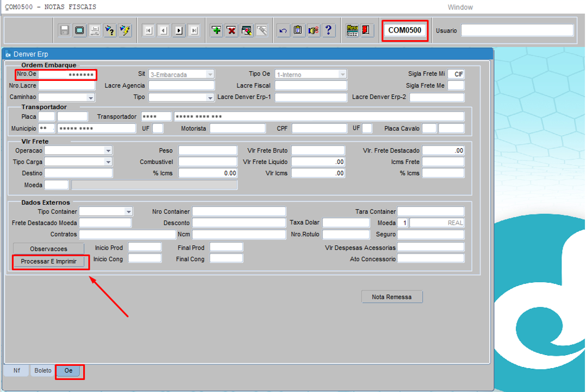
Task: Open the Observacoes button
Action: click(49, 249)
